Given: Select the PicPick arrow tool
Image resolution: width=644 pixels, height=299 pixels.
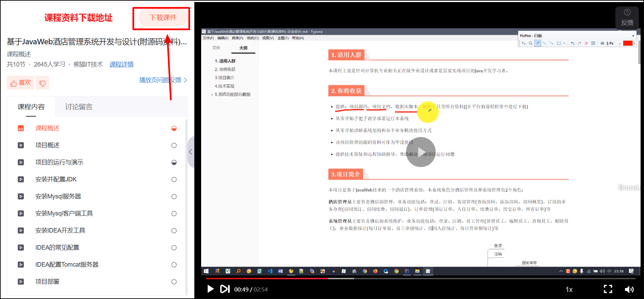Looking at the screenshot, I should pos(551,43).
